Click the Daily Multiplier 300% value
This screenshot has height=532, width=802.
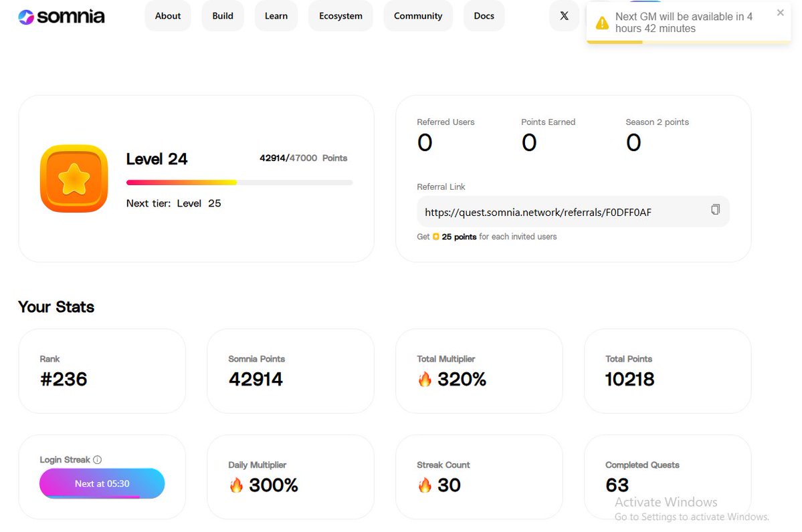click(x=273, y=485)
